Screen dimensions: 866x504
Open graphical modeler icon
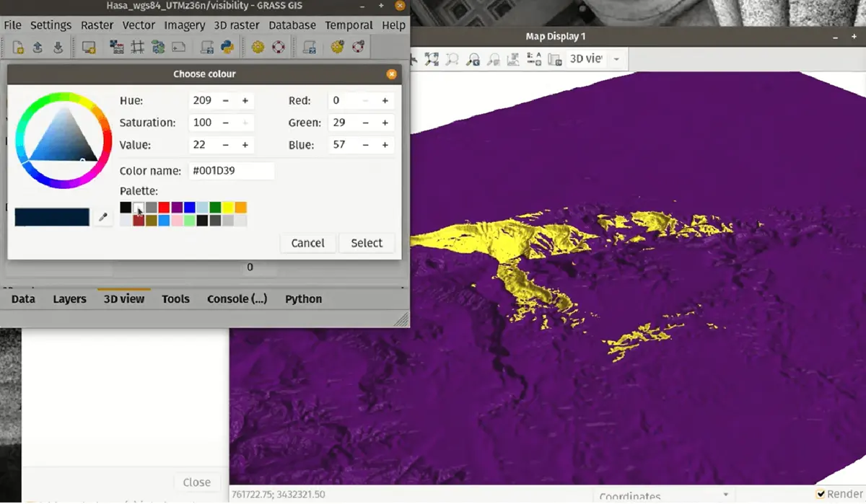click(x=158, y=48)
